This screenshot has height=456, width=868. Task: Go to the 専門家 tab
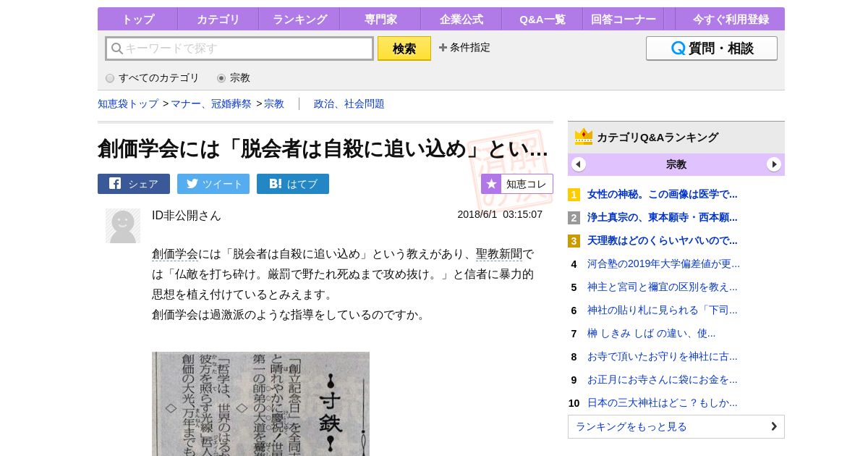380,20
